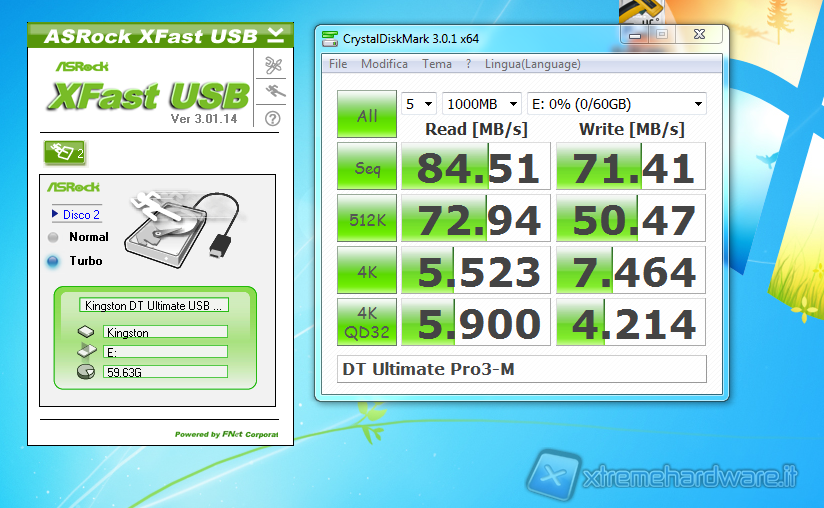The height and width of the screenshot is (508, 824).
Task: Open the File menu
Action: [x=338, y=64]
